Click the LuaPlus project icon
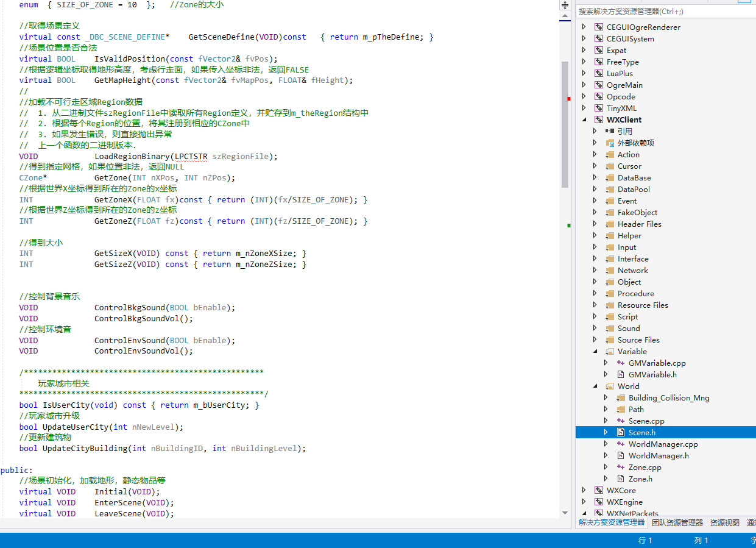 [599, 74]
